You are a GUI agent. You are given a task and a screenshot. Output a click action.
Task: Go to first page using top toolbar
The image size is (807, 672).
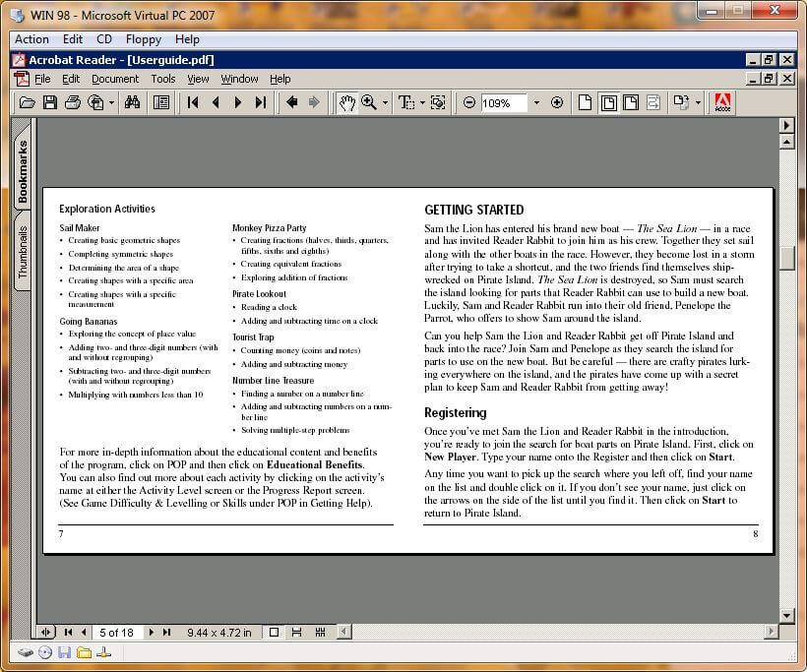coord(193,102)
